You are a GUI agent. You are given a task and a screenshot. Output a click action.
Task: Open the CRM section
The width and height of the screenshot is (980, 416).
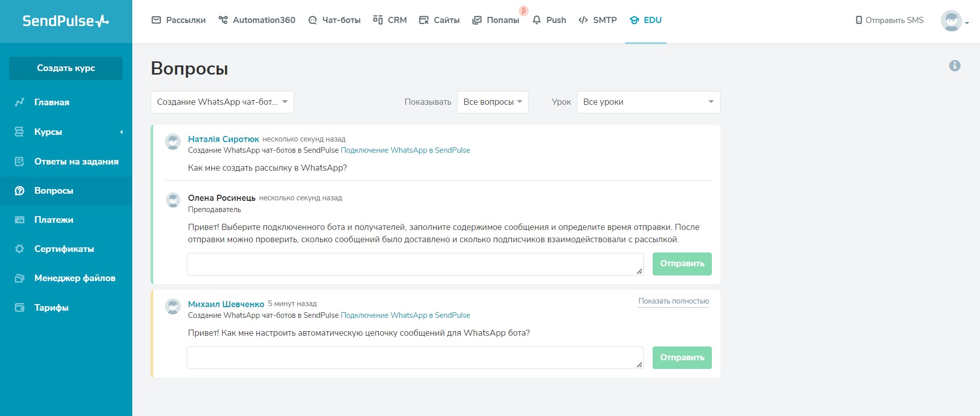(x=390, y=20)
